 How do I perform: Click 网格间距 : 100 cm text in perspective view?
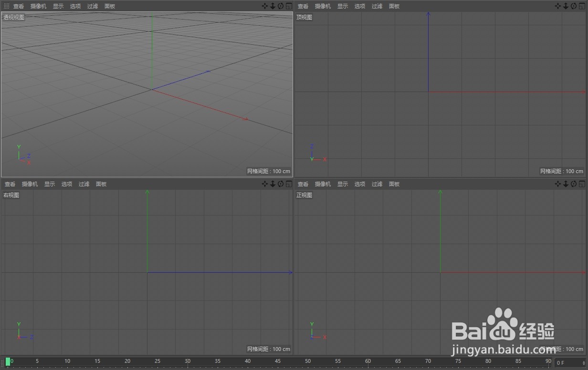(269, 171)
